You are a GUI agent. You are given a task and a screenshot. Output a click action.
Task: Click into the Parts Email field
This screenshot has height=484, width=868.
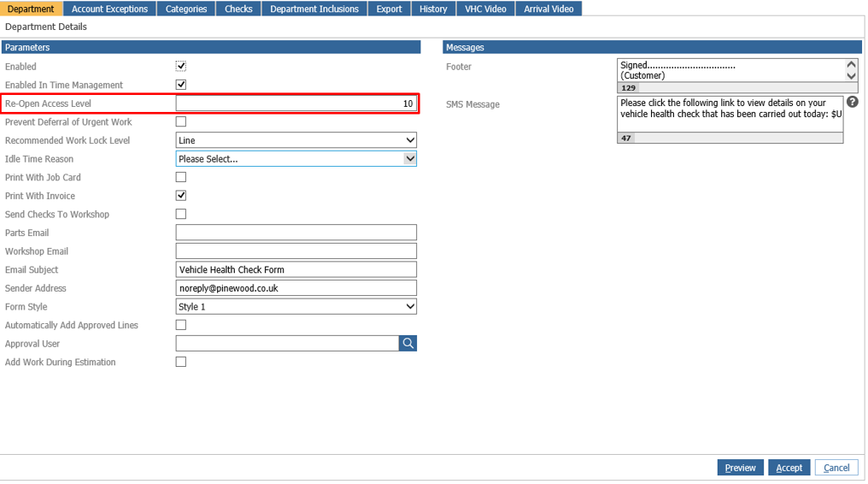pos(296,233)
